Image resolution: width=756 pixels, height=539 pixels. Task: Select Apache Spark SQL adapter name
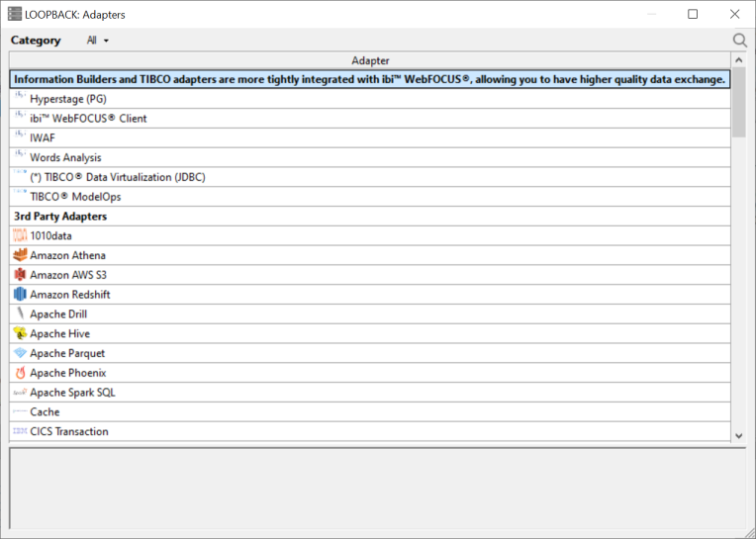point(72,393)
